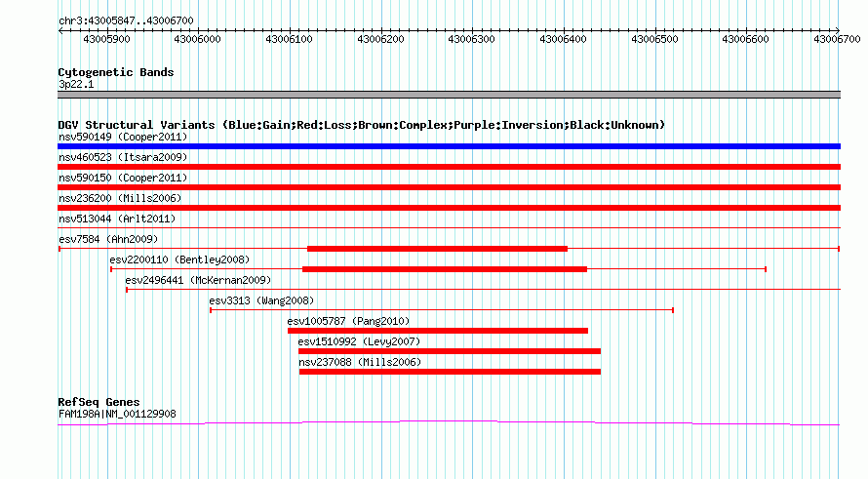The height and width of the screenshot is (479, 868).
Task: Click the 43006200 ruler position
Action: (x=380, y=39)
